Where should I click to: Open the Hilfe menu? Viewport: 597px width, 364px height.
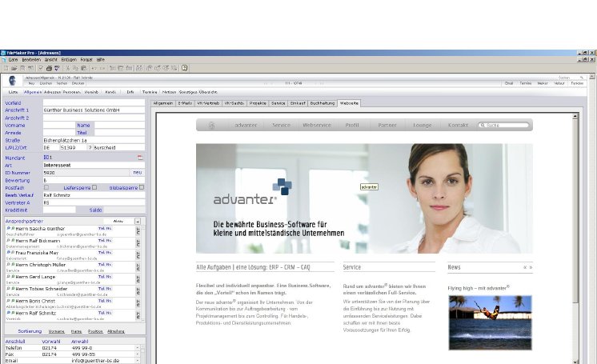101,60
